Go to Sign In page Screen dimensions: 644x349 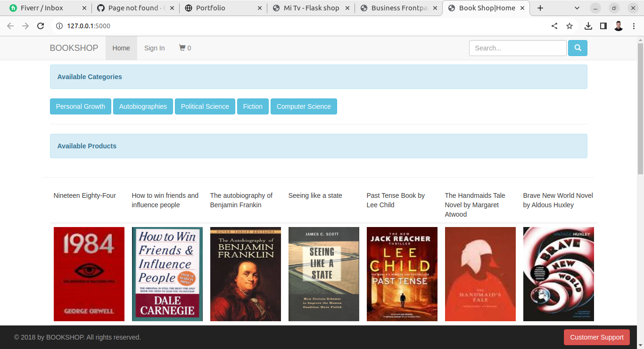154,48
